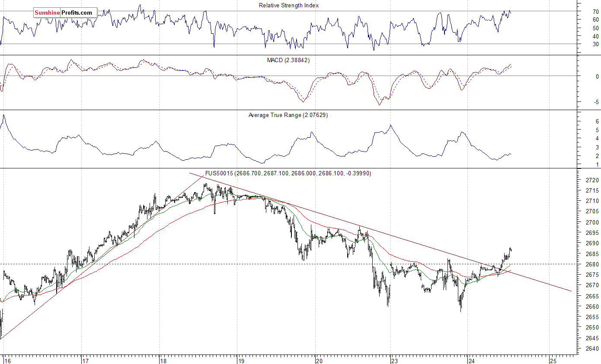Click the MACD (2.38842) label

coord(288,60)
